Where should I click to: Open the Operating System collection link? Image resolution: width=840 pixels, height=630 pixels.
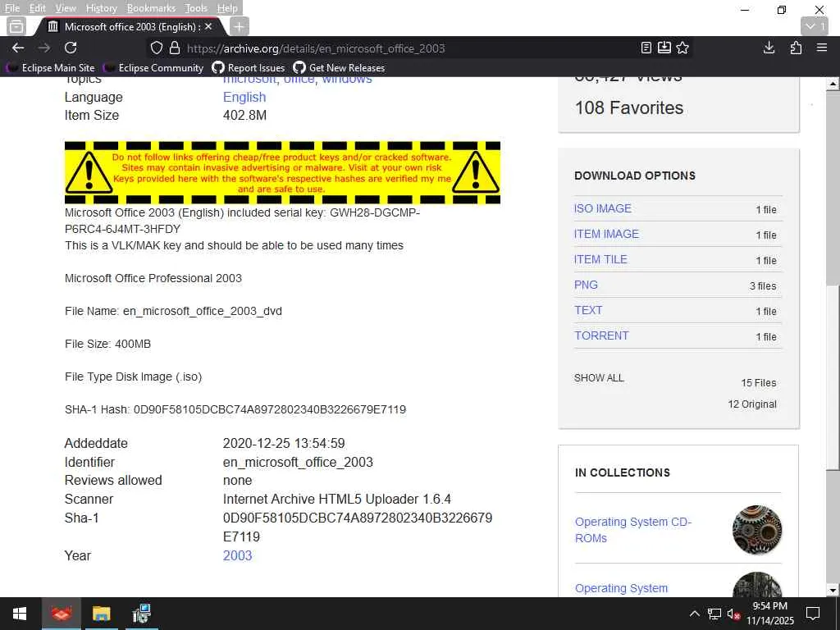(622, 588)
